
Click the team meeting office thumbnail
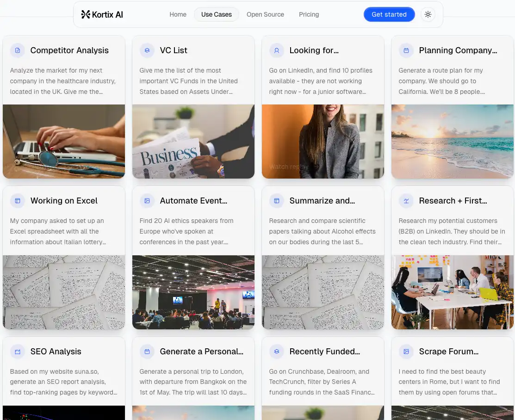point(452,292)
